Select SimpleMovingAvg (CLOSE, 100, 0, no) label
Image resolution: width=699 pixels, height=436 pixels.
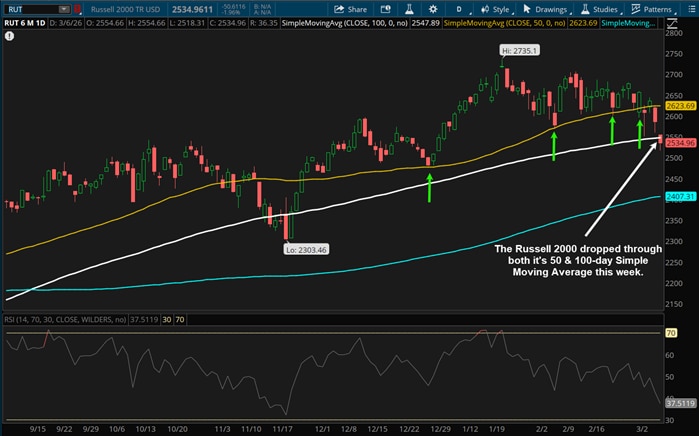[345, 23]
